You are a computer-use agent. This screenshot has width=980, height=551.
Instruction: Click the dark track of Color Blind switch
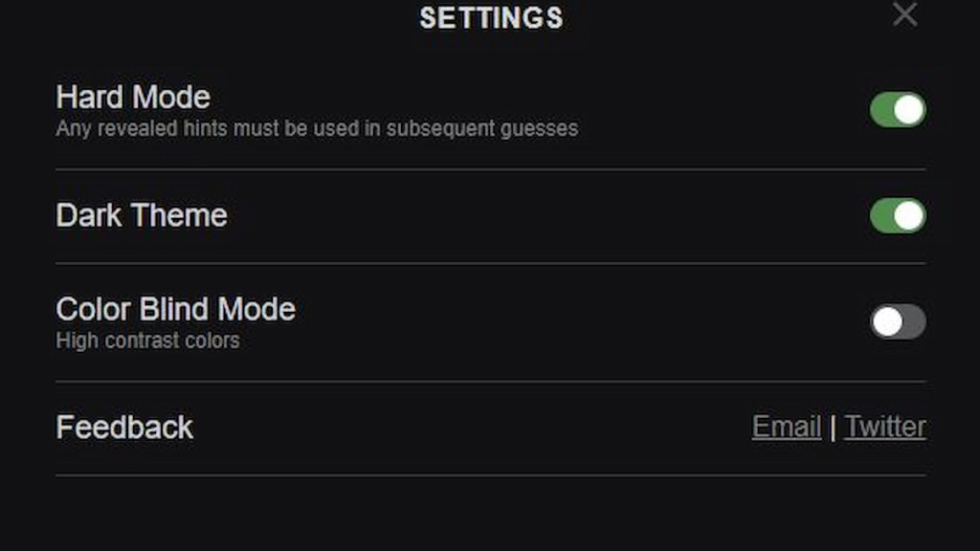(x=914, y=321)
